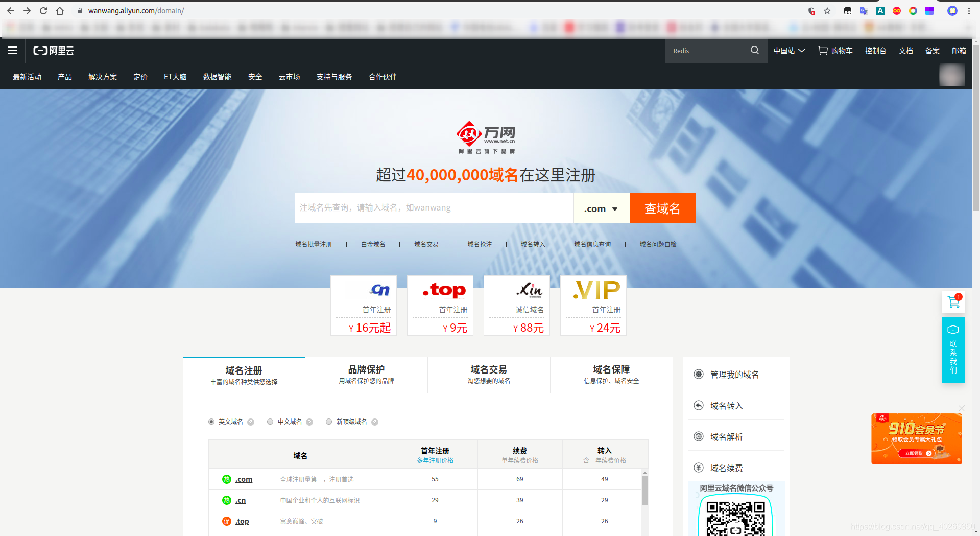Click the promo badge beside .top
This screenshot has width=980, height=536.
click(x=227, y=521)
